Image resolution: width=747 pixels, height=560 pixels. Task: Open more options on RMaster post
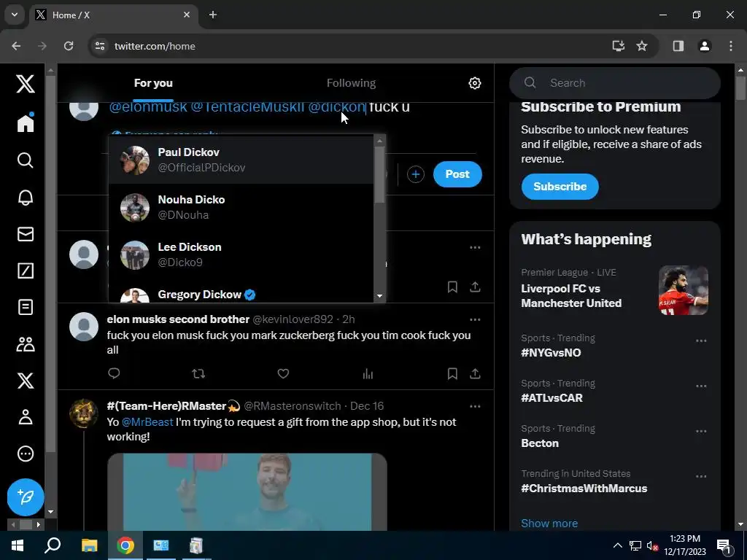point(475,406)
